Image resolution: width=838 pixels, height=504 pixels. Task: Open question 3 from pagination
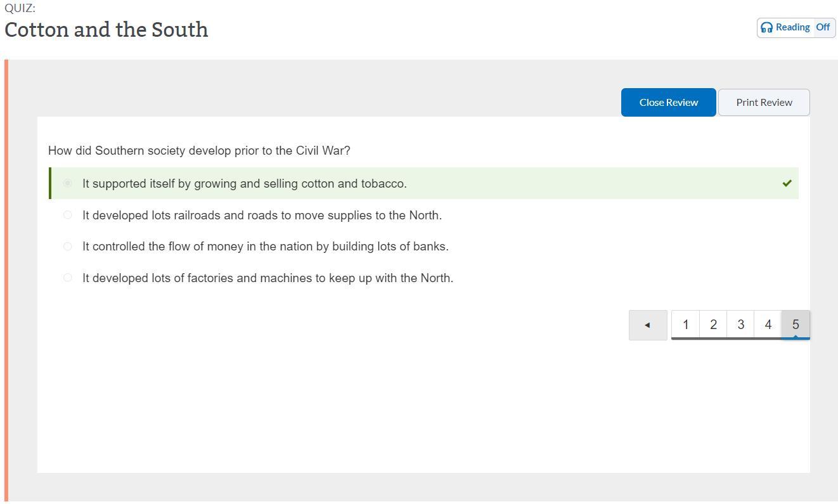pos(740,325)
